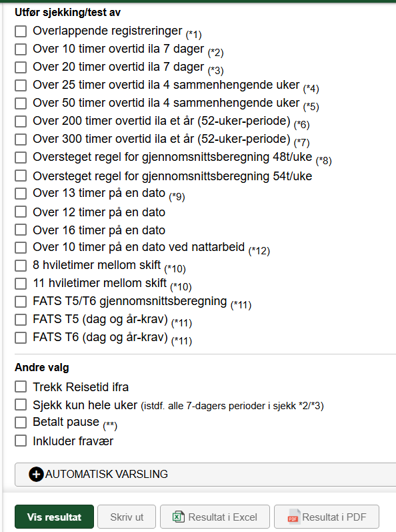Enable gjennomsnittsberegning 54t/uke checkbox
The width and height of the screenshot is (396, 532).
tap(21, 176)
